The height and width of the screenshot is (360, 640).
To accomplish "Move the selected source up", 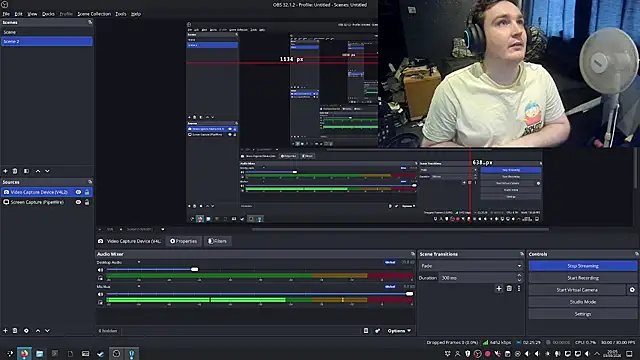I will click(38, 331).
